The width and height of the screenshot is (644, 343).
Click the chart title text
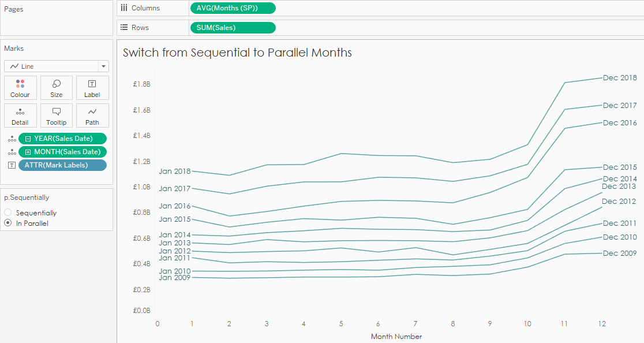point(237,53)
